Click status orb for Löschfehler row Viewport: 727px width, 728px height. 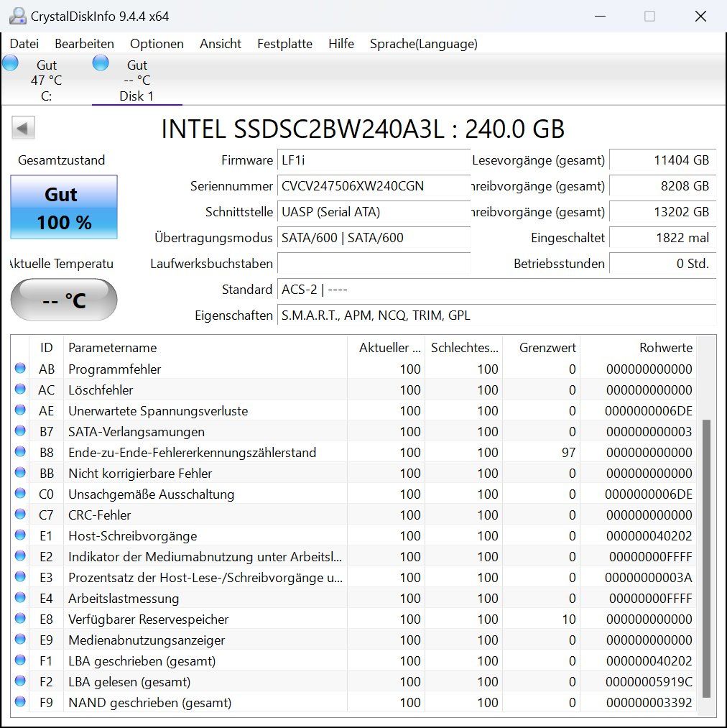click(x=20, y=389)
